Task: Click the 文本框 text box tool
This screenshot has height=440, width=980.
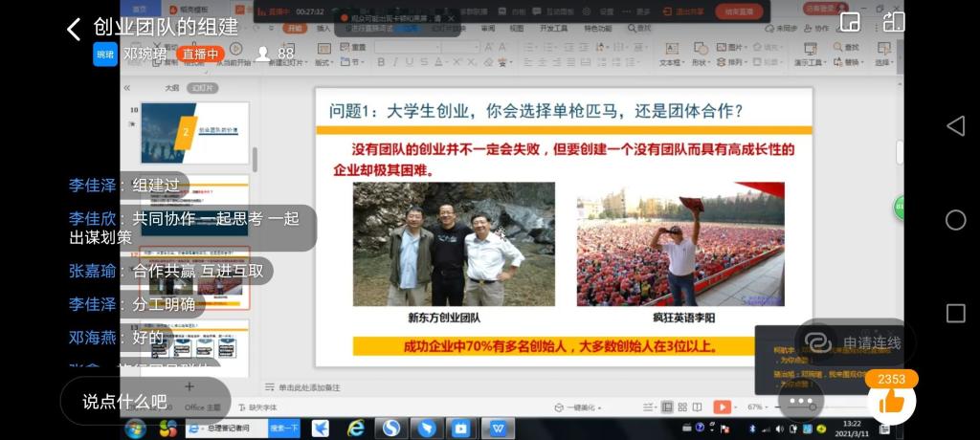Action: pos(671,55)
